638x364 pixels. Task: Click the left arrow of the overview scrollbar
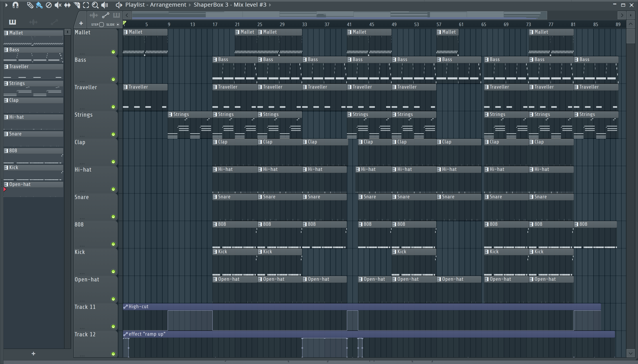(x=127, y=15)
